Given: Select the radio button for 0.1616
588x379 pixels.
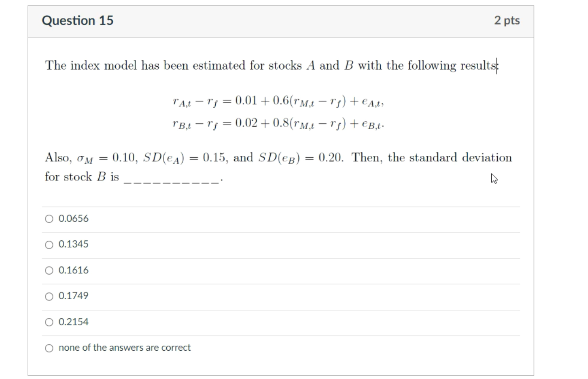Looking at the screenshot, I should [49, 270].
